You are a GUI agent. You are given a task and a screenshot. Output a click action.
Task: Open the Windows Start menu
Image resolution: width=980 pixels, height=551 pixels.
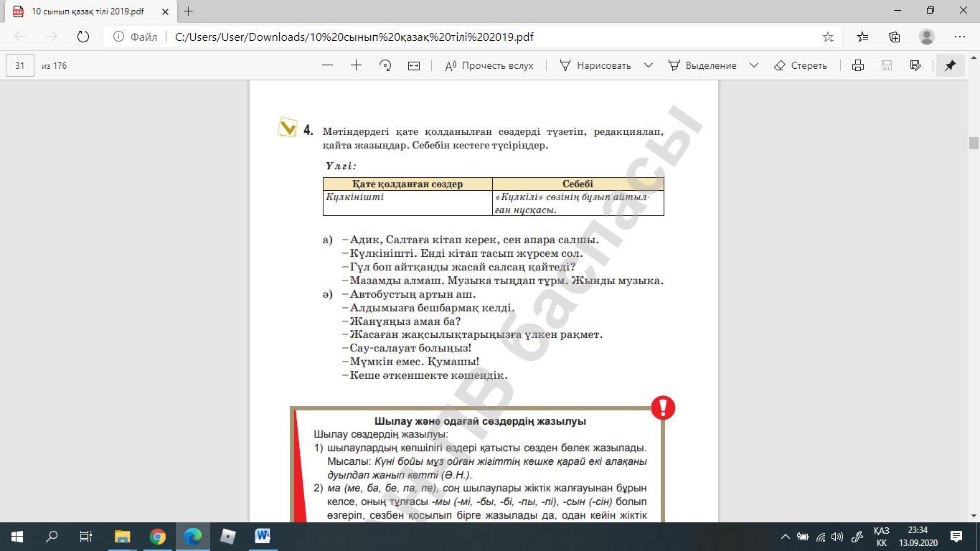click(17, 536)
